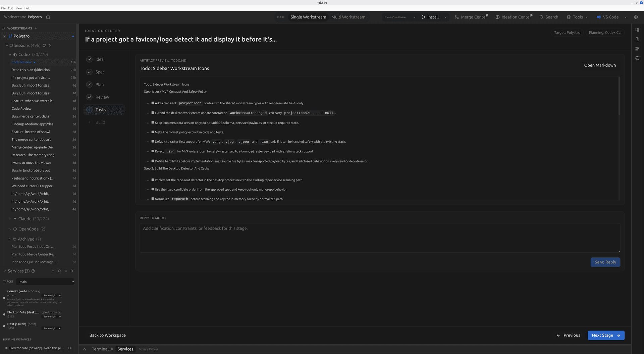644x354 pixels.
Task: Check the 'Add a transient projectIcon' task
Action: click(153, 103)
